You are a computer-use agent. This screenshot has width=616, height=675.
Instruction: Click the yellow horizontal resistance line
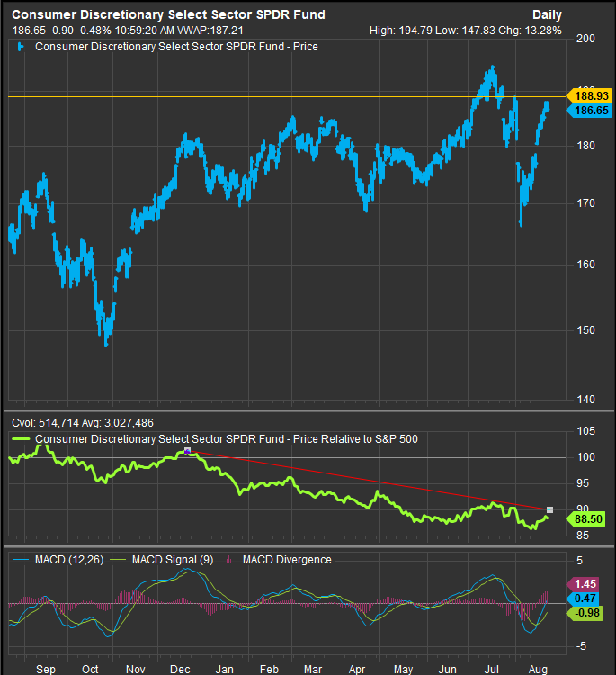point(287,96)
